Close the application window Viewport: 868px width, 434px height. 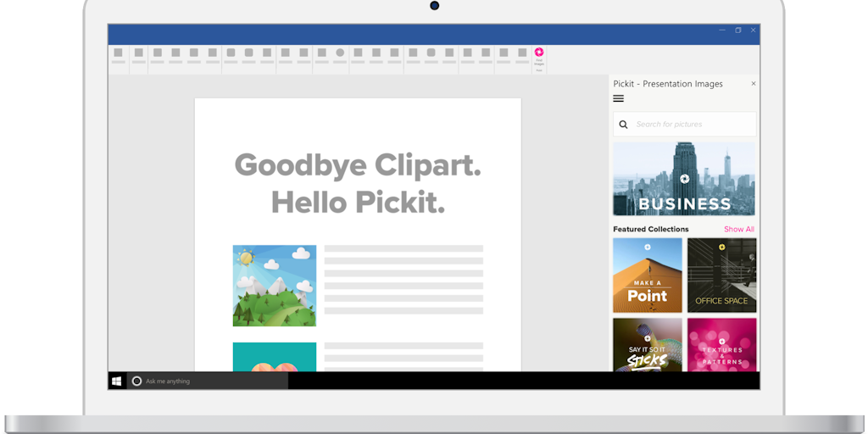(753, 31)
